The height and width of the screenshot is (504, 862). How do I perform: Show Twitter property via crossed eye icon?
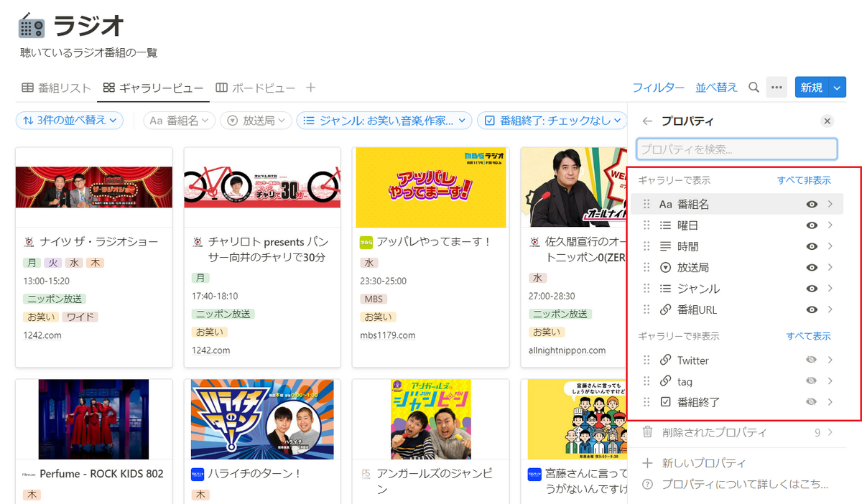pyautogui.click(x=812, y=360)
